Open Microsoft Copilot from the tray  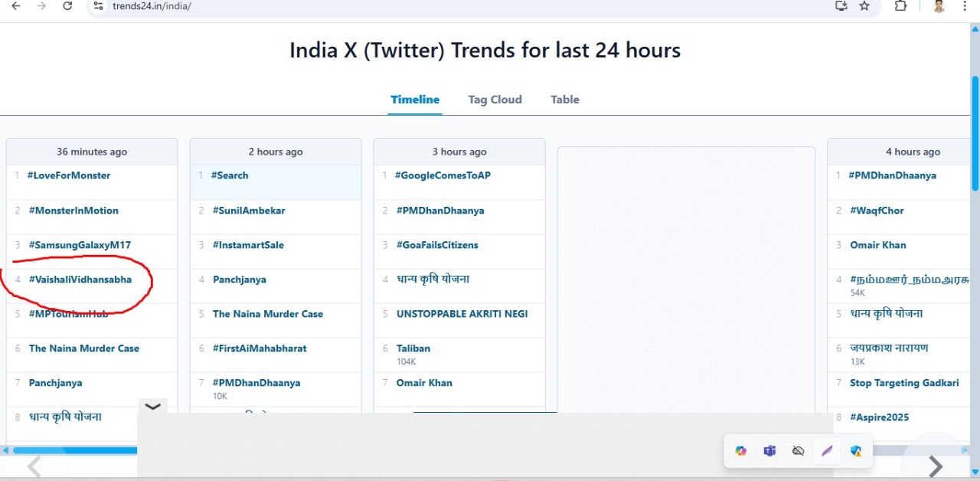[x=740, y=451]
